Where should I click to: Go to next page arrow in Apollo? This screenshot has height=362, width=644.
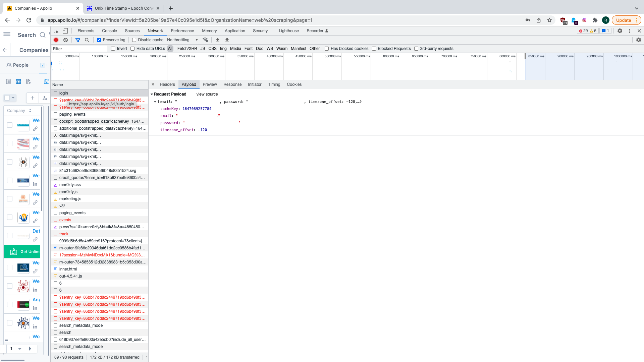tap(30, 349)
